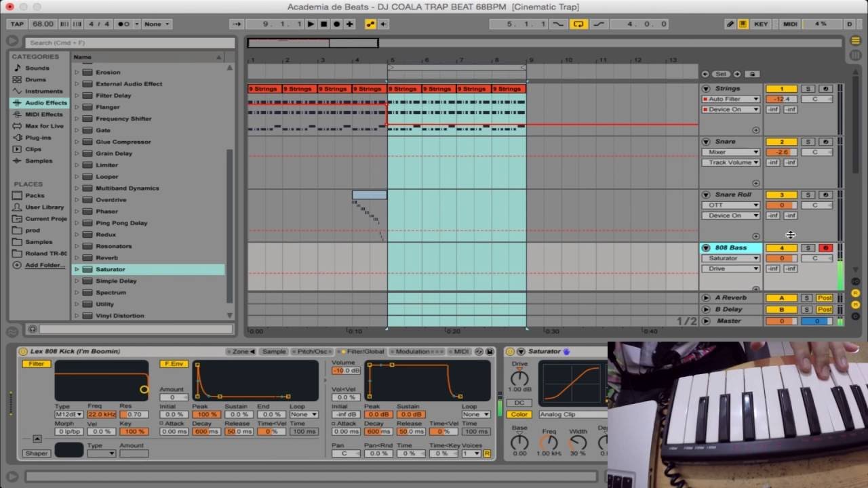
Task: Click the tempo field showing 68.00
Action: pyautogui.click(x=43, y=24)
